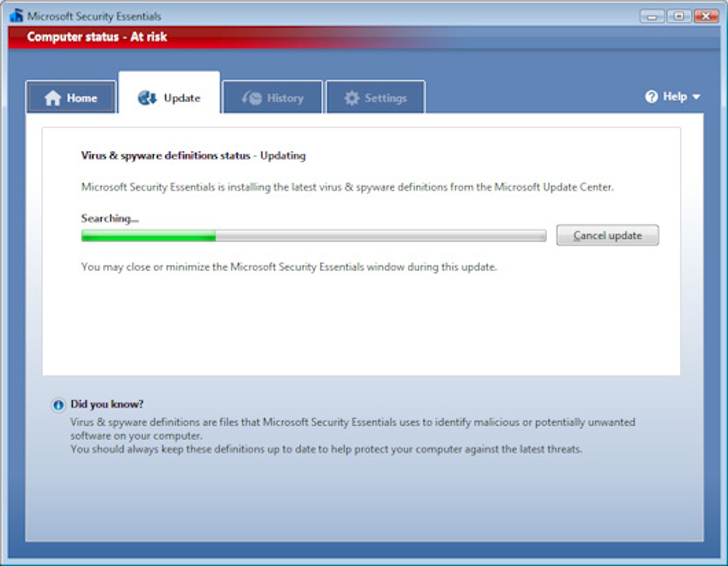Maximize the Security Essentials window

pyautogui.click(x=679, y=16)
